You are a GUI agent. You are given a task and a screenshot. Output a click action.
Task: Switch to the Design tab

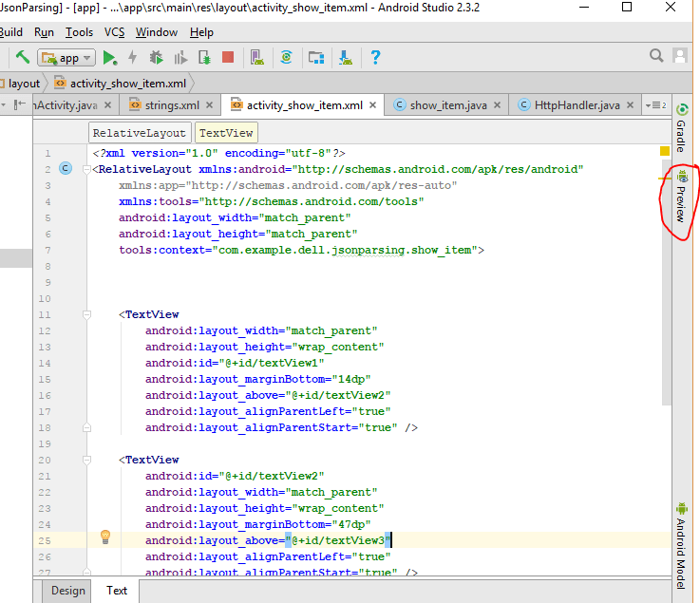67,591
